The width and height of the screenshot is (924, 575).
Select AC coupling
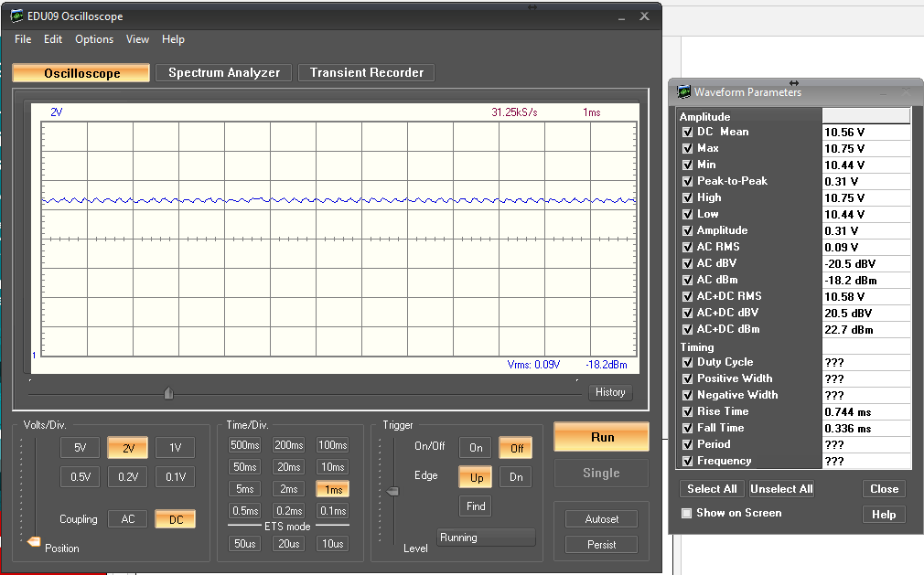(x=128, y=519)
